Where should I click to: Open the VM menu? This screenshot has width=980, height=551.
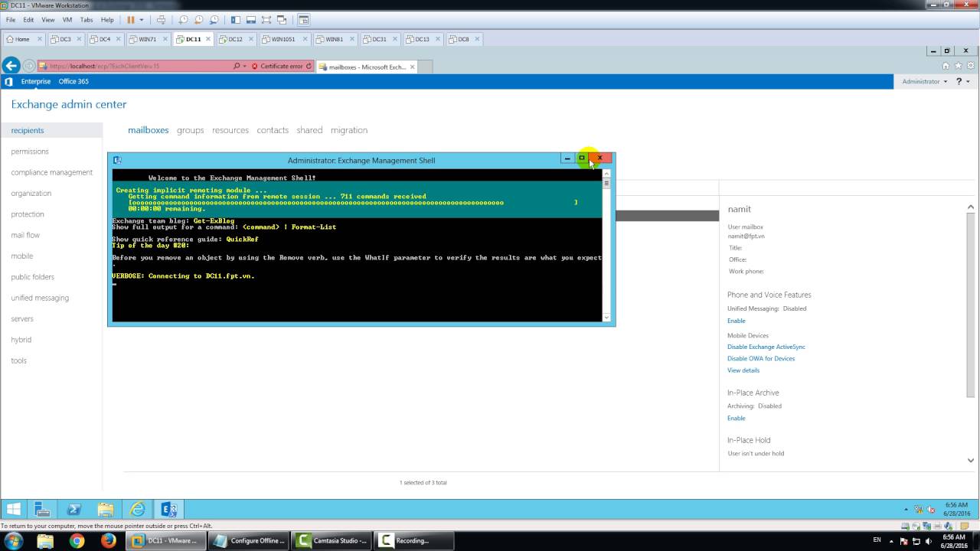click(x=67, y=20)
